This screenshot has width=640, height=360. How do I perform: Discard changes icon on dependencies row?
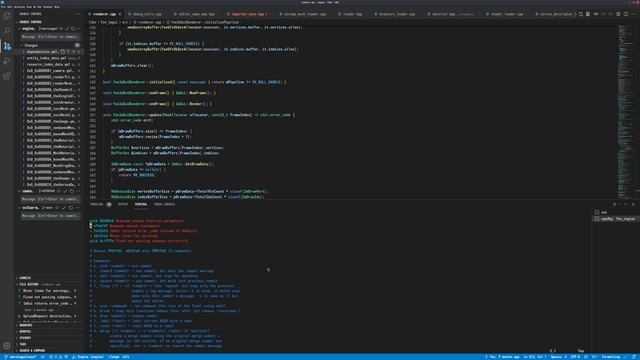click(x=68, y=52)
